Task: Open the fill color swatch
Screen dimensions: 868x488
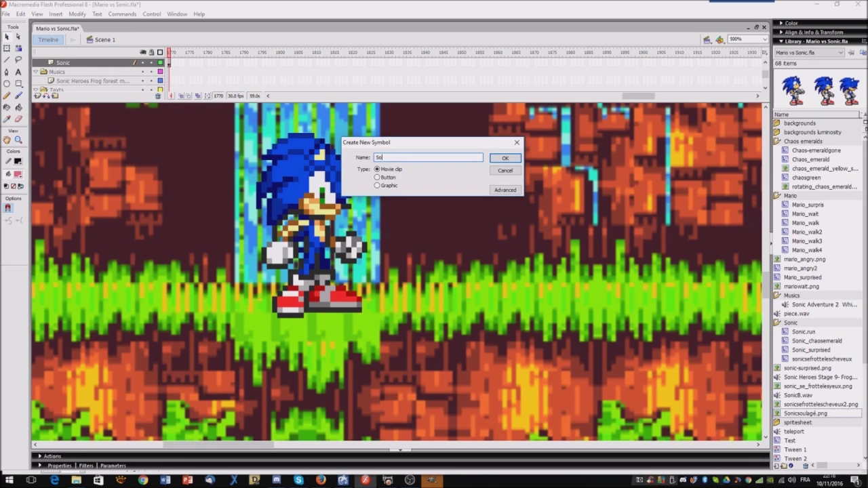Action: point(18,174)
